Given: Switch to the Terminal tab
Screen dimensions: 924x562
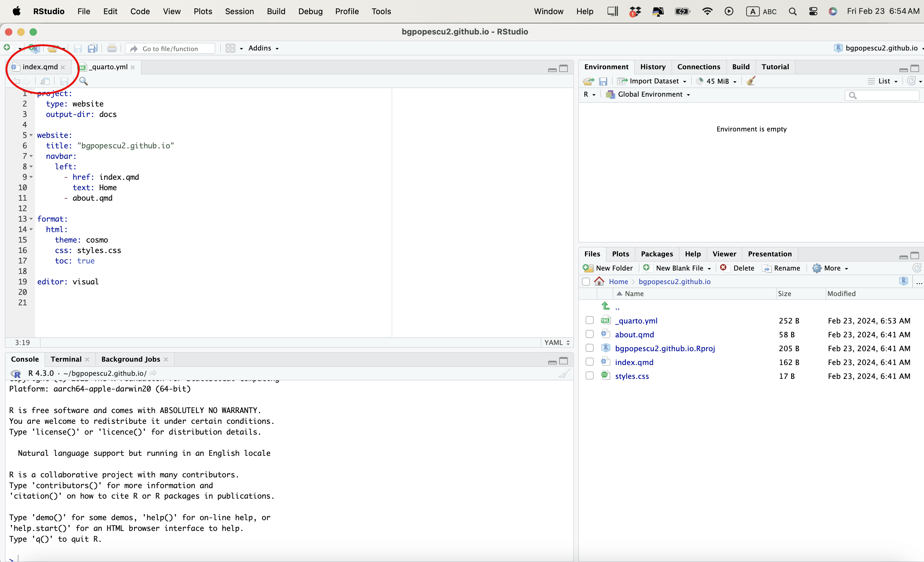Looking at the screenshot, I should click(x=66, y=359).
